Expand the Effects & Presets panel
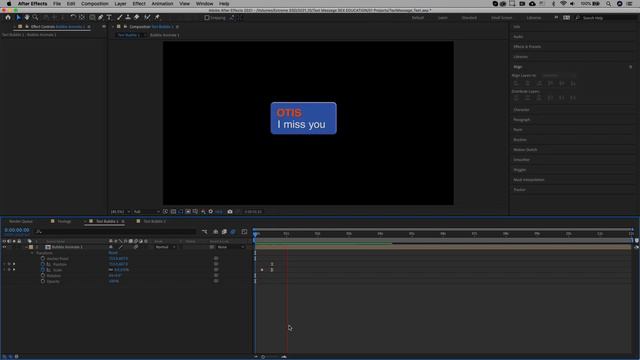This screenshot has width=640, height=360. pos(527,47)
